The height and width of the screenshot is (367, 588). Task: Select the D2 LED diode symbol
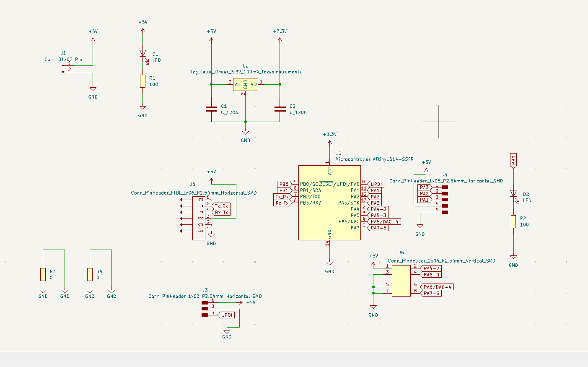pyautogui.click(x=513, y=193)
